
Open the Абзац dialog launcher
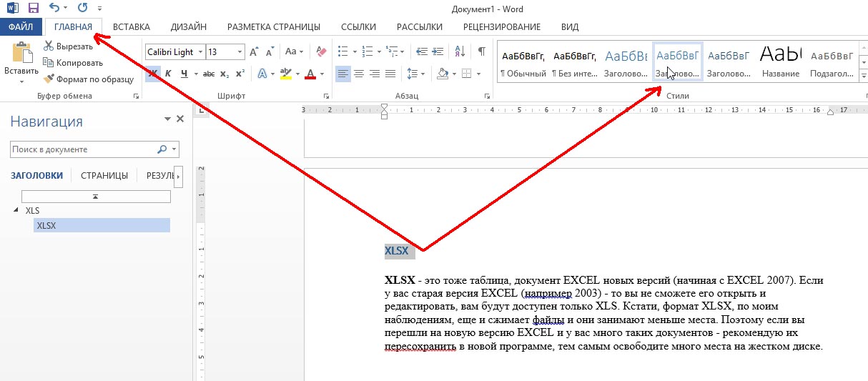[488, 96]
